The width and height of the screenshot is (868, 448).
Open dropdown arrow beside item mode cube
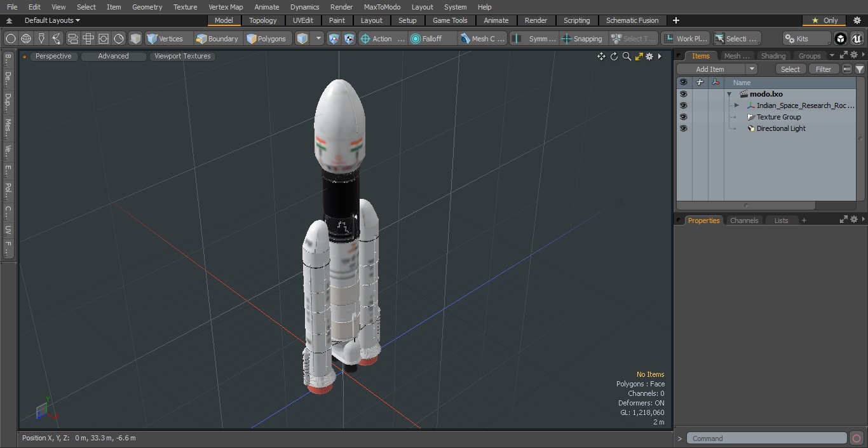click(318, 39)
